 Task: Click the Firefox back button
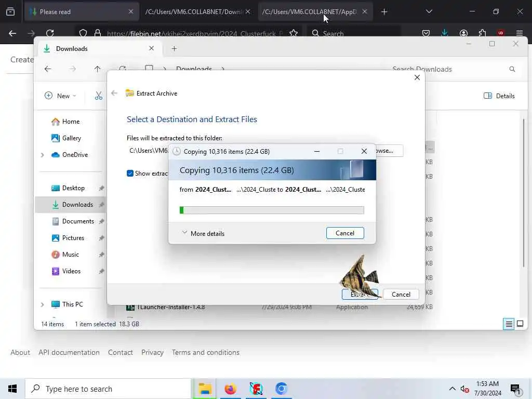[x=12, y=33]
